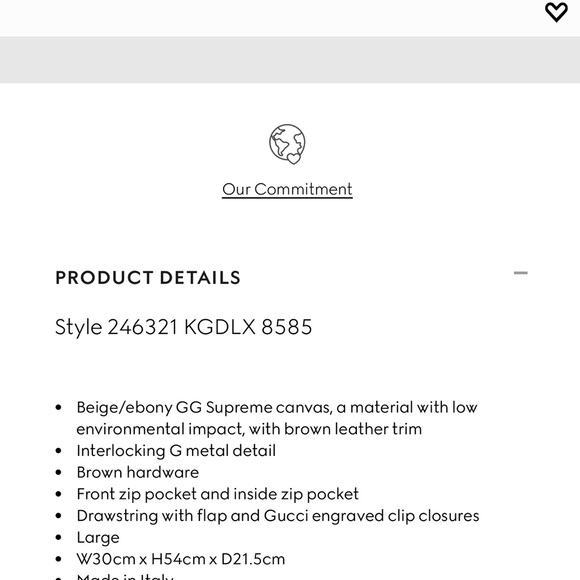This screenshot has width=580, height=580.
Task: Click the bullet dot beside Large
Action: [x=58, y=537]
